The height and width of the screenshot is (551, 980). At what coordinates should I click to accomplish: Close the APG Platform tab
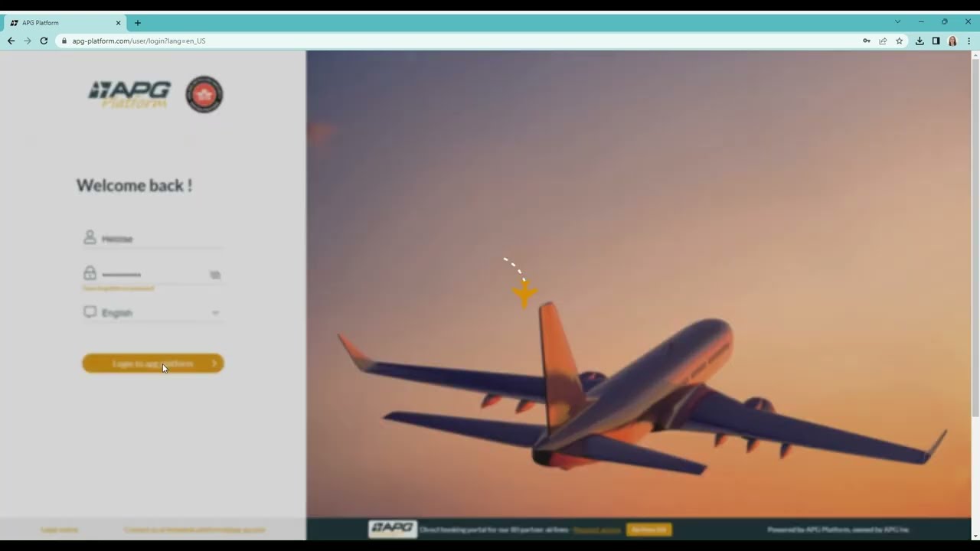tap(118, 23)
